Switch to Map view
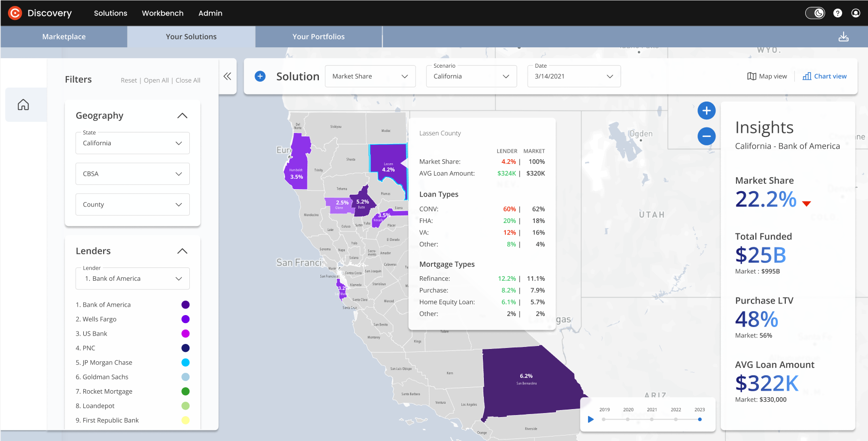Screen dimensions: 868x441 (767, 76)
